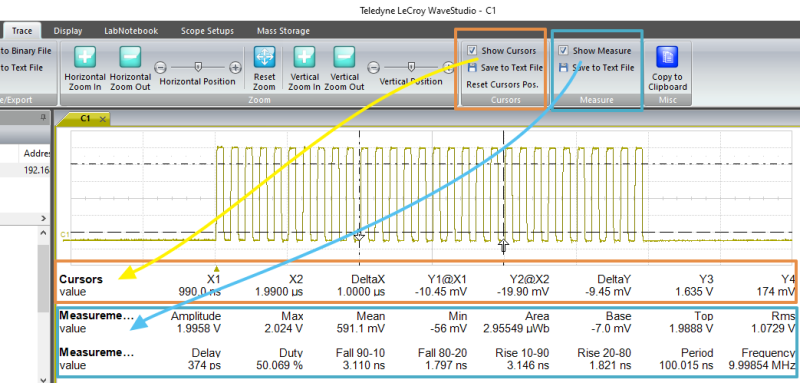800x383 pixels.
Task: Click the Cursors row heading
Action: pyautogui.click(x=81, y=279)
